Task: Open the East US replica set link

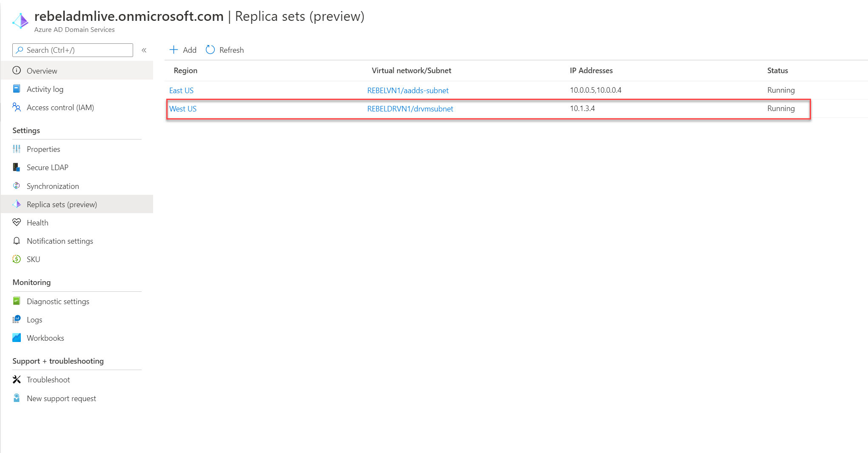Action: [181, 90]
